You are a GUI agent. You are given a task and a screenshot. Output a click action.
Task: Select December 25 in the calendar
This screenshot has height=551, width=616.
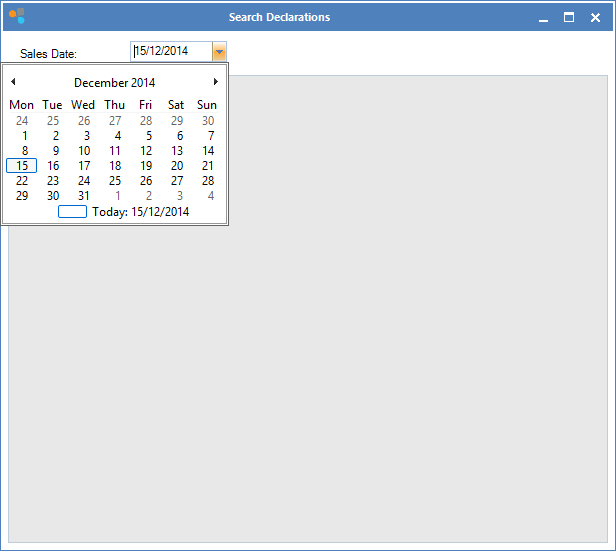pyautogui.click(x=115, y=181)
